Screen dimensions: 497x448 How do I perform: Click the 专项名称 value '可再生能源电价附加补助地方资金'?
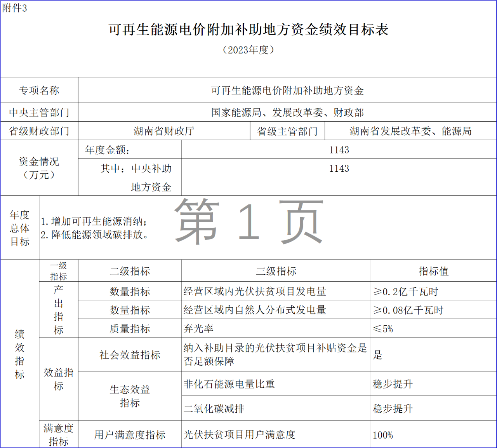tap(287, 90)
